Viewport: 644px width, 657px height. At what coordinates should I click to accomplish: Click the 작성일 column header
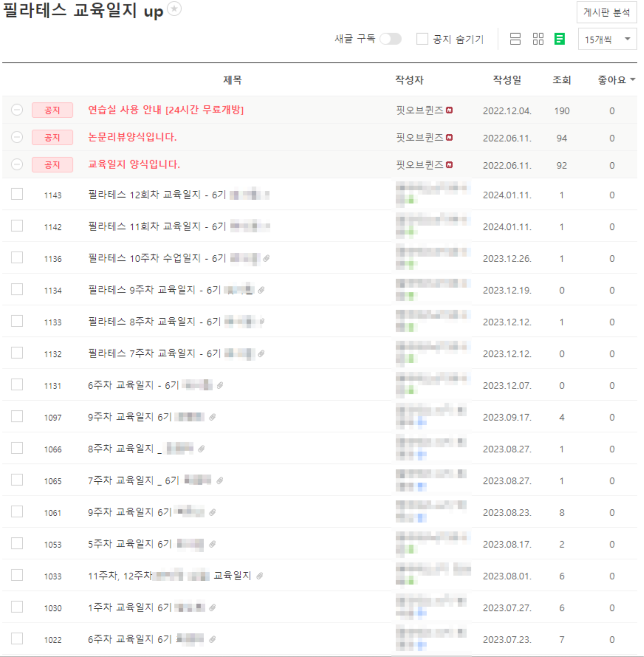coord(507,80)
